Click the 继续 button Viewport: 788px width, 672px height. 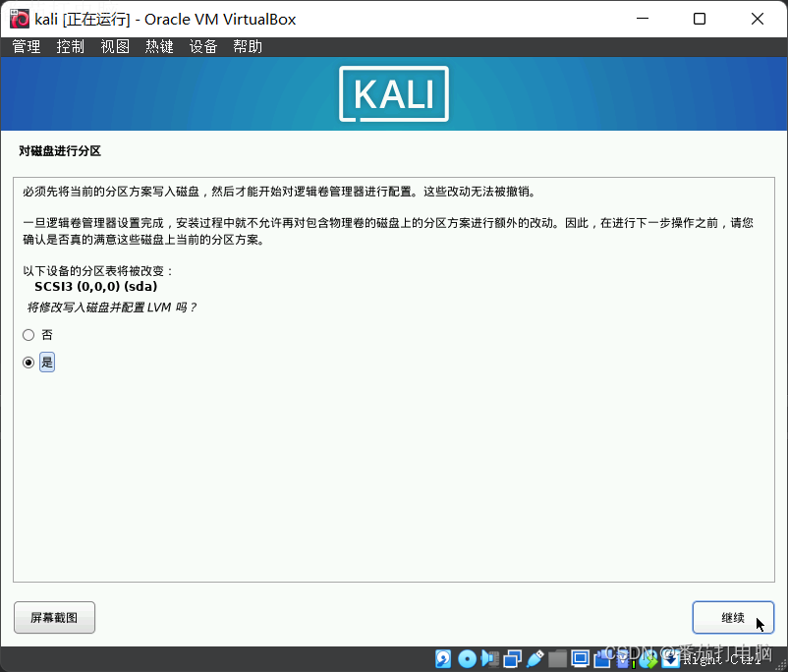(733, 617)
